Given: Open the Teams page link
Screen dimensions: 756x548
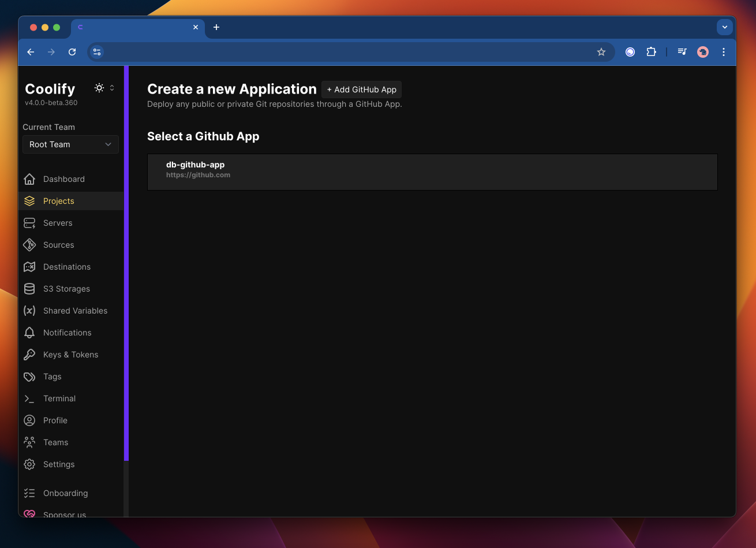Looking at the screenshot, I should click(x=70, y=442).
